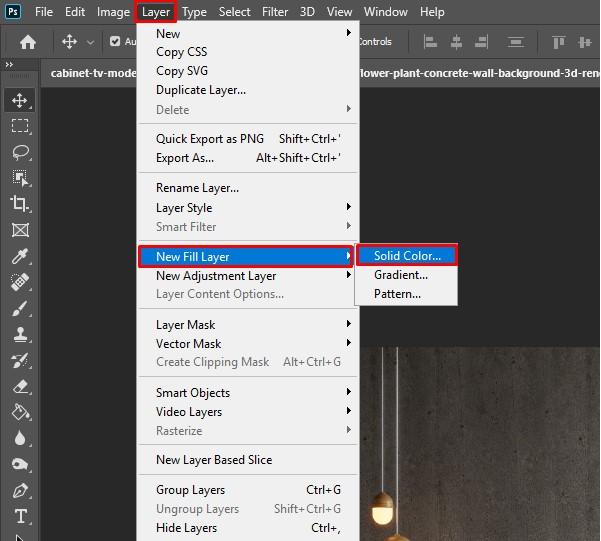Select the Eraser tool
Screen dimensions: 601x541
click(x=21, y=386)
